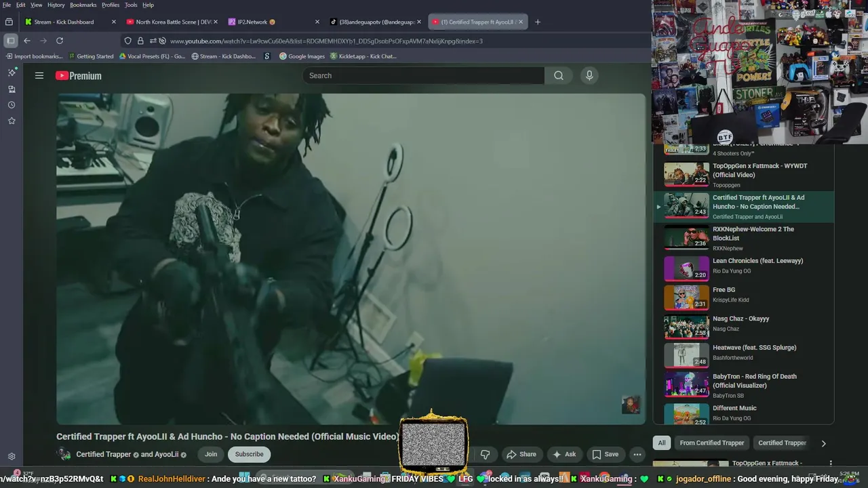Screen dimensions: 868x488
Task: Switch to Stream - Kick Dashboard tab
Action: (70, 22)
